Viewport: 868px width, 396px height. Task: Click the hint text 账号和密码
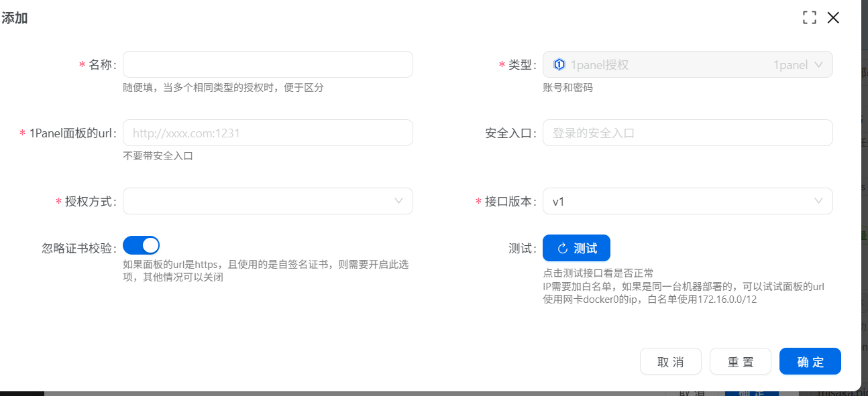pos(567,88)
